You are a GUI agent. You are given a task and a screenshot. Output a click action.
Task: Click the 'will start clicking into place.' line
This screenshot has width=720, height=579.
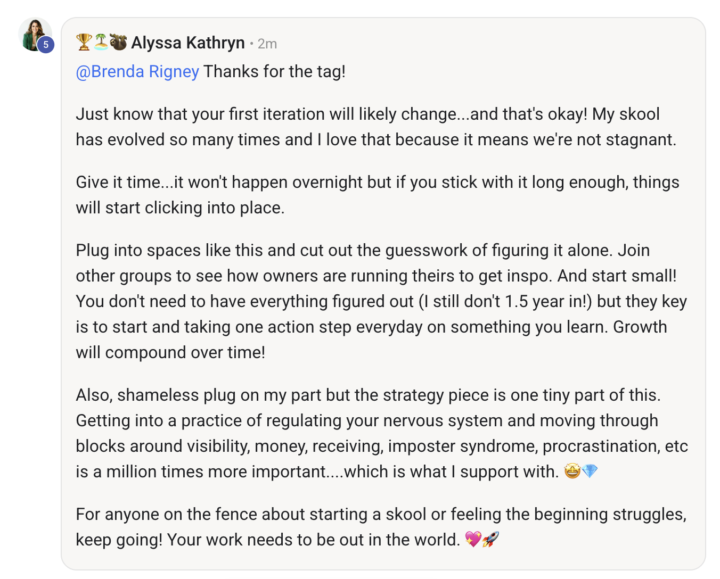point(180,208)
